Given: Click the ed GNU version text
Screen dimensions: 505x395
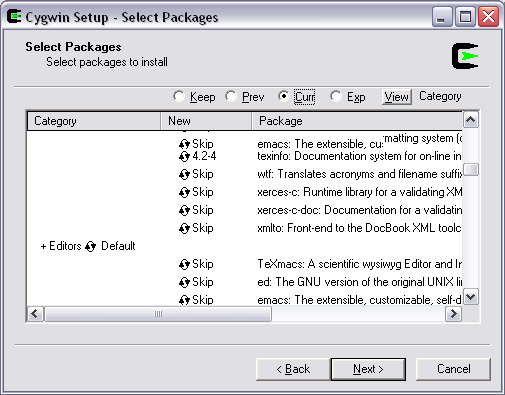Looking at the screenshot, I should [x=359, y=282].
